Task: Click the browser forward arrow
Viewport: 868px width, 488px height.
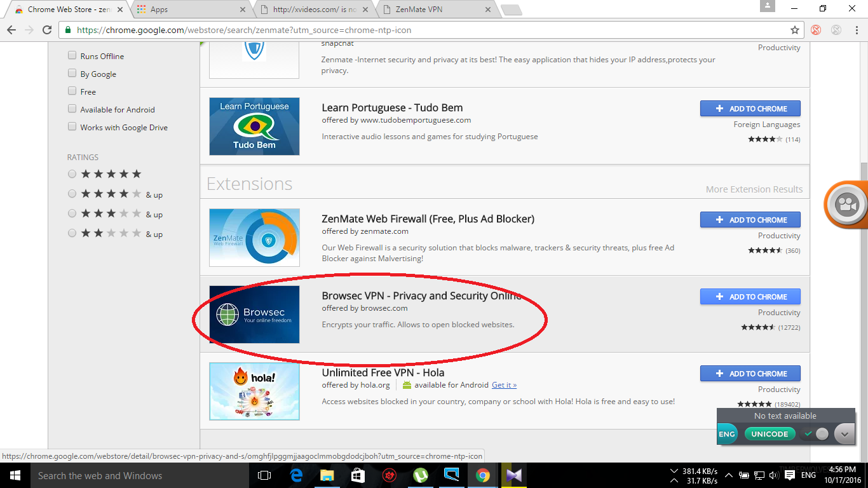Action: tap(29, 30)
